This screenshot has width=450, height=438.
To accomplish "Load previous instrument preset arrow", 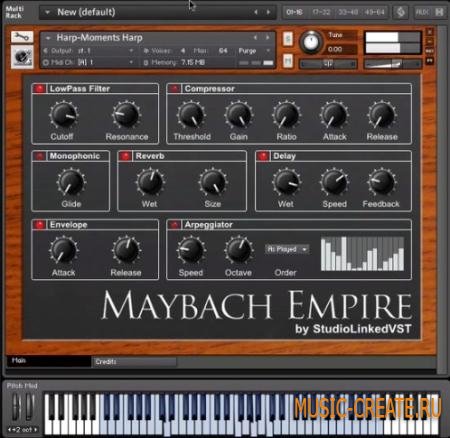I will [255, 38].
